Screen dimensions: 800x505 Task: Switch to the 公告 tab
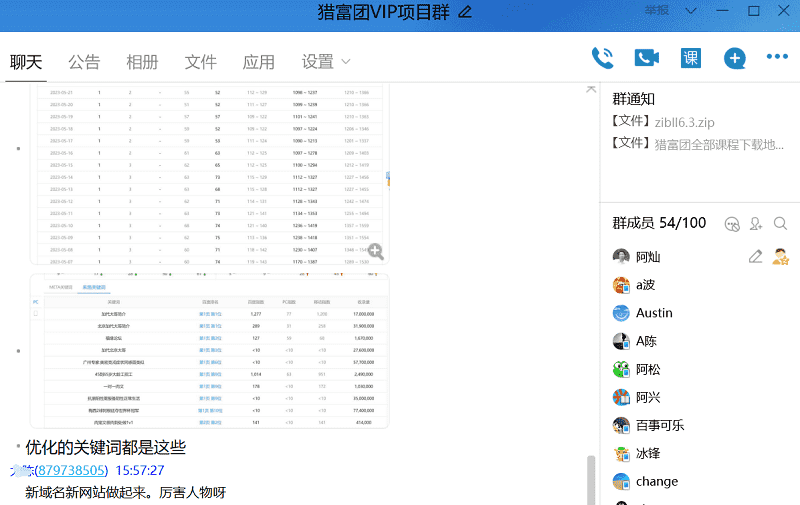(x=84, y=62)
